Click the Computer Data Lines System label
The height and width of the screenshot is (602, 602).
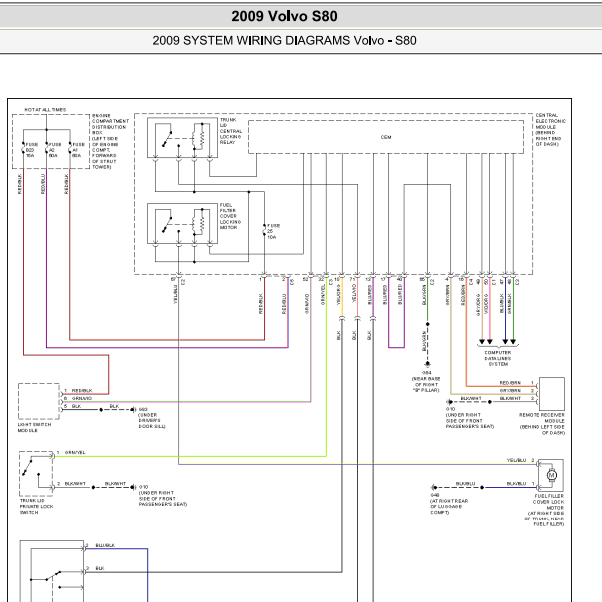pos(498,358)
